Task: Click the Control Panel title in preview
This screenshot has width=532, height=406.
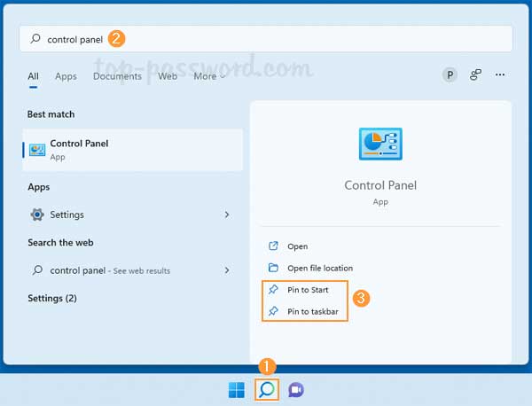Action: click(380, 185)
